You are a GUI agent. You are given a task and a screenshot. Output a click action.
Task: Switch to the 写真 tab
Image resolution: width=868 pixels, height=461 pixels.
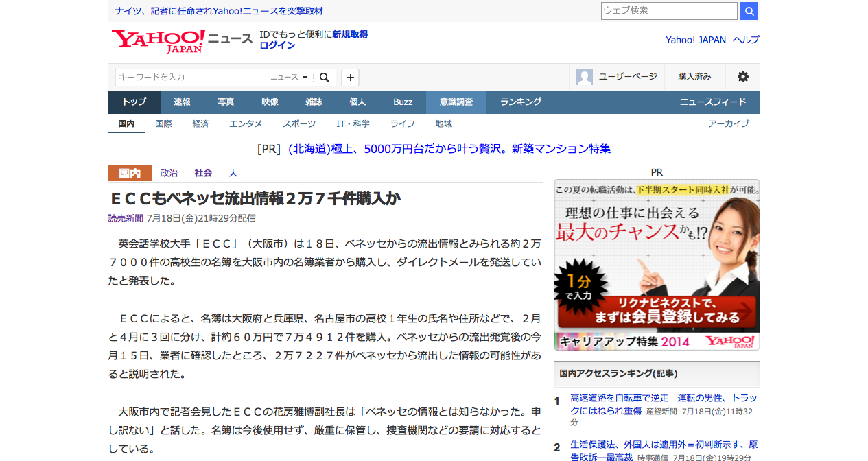pos(226,102)
